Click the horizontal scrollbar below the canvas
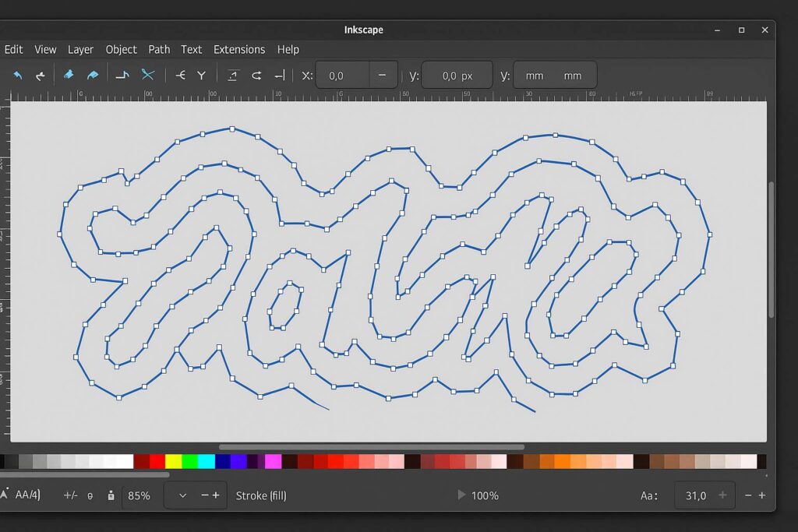This screenshot has width=798, height=532. pyautogui.click(x=372, y=447)
